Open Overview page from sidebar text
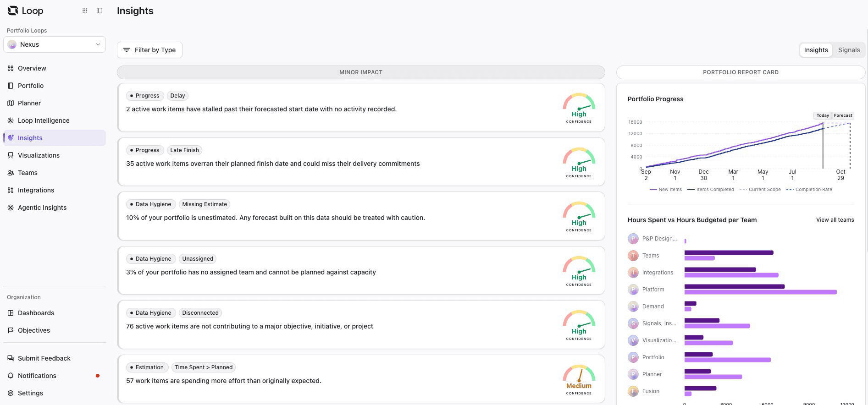 (x=32, y=68)
